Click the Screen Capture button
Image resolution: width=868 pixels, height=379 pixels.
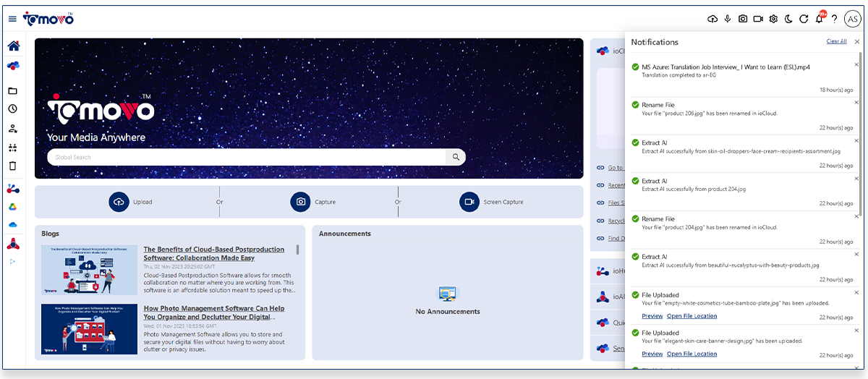coord(491,202)
